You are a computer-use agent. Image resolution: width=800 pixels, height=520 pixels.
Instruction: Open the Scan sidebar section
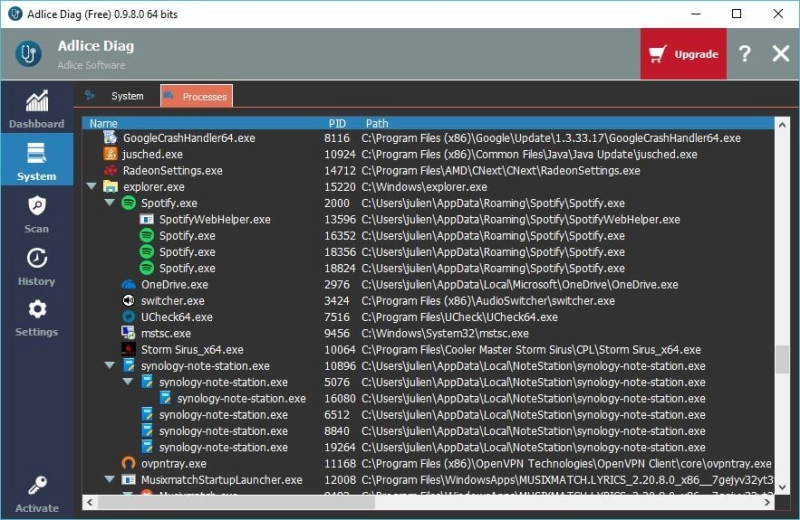37,214
